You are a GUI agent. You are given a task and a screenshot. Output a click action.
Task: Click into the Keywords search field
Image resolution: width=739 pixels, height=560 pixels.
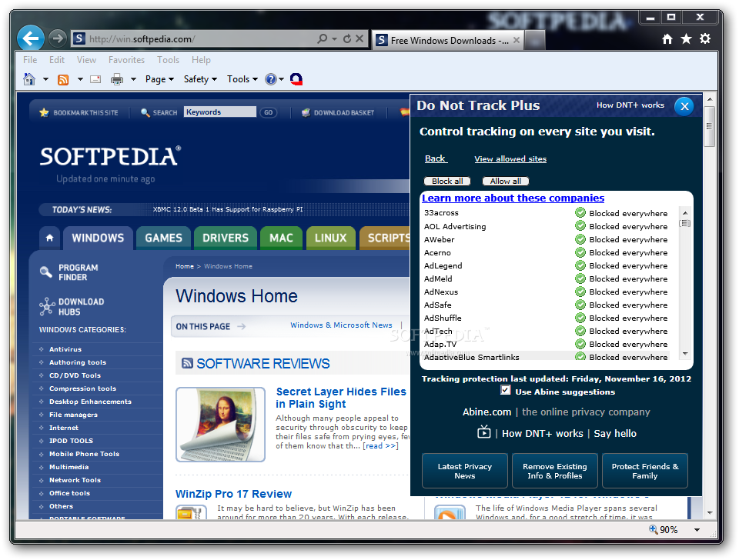pos(219,112)
